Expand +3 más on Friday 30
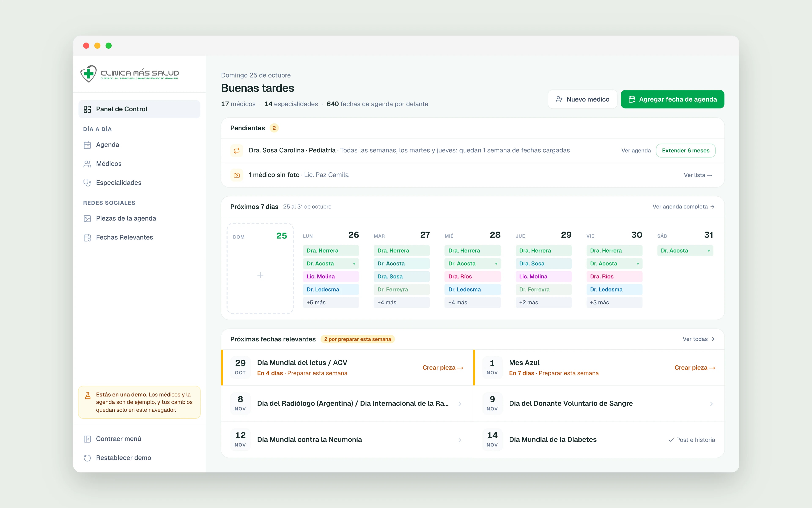 pos(614,302)
